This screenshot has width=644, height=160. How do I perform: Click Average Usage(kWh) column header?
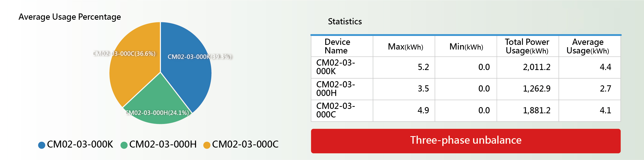[x=588, y=46]
